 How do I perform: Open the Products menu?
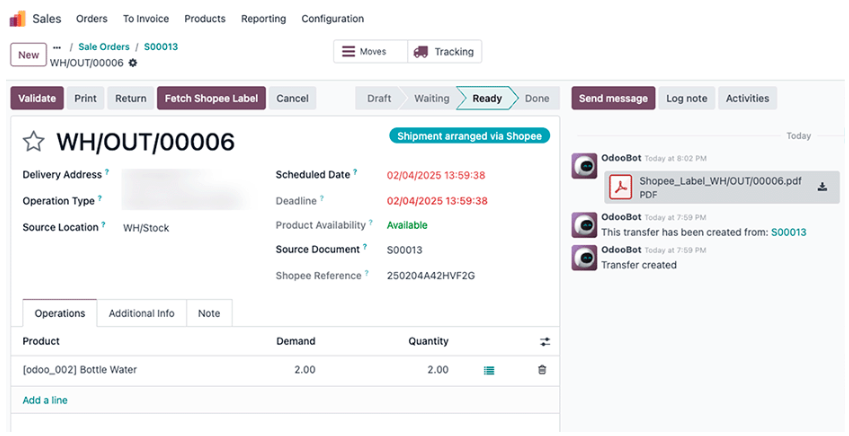click(205, 19)
